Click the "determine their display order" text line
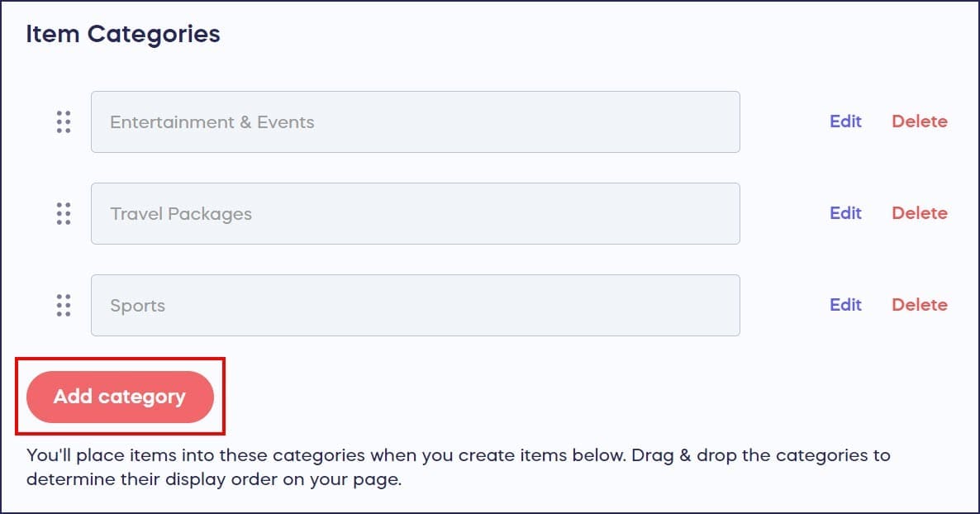Viewport: 980px width, 514px height. point(213,480)
